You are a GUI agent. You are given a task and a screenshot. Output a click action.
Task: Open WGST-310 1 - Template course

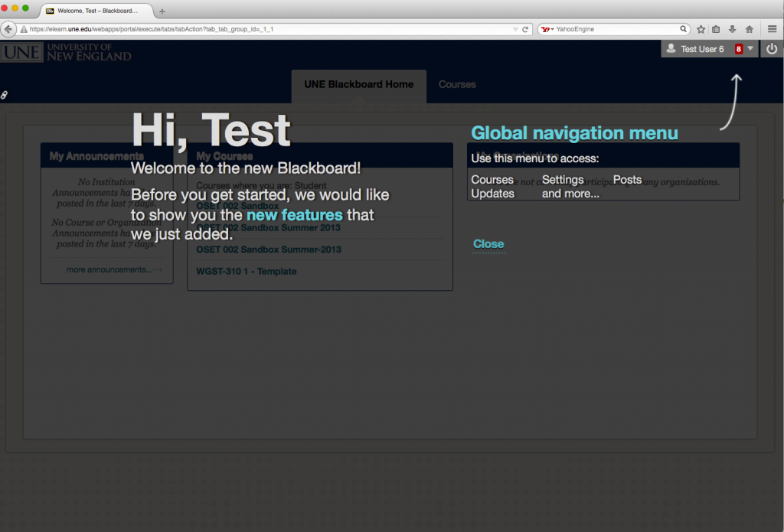pyautogui.click(x=246, y=272)
